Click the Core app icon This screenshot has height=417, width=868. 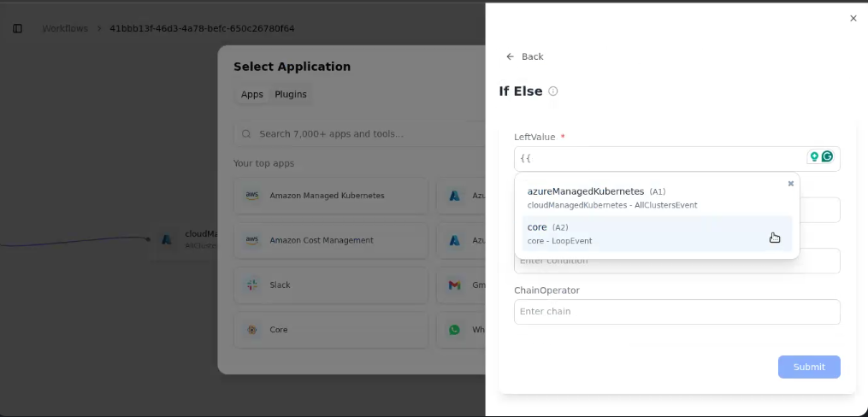[x=252, y=330]
